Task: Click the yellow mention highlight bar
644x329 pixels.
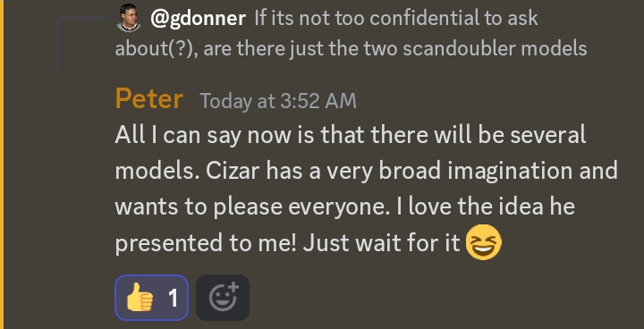Action: pyautogui.click(x=2, y=164)
